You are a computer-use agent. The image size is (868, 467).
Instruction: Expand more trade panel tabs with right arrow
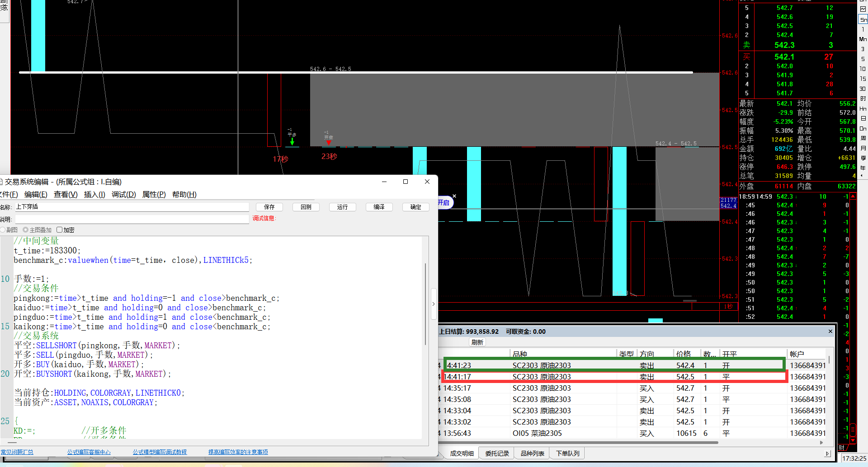[x=827, y=453]
